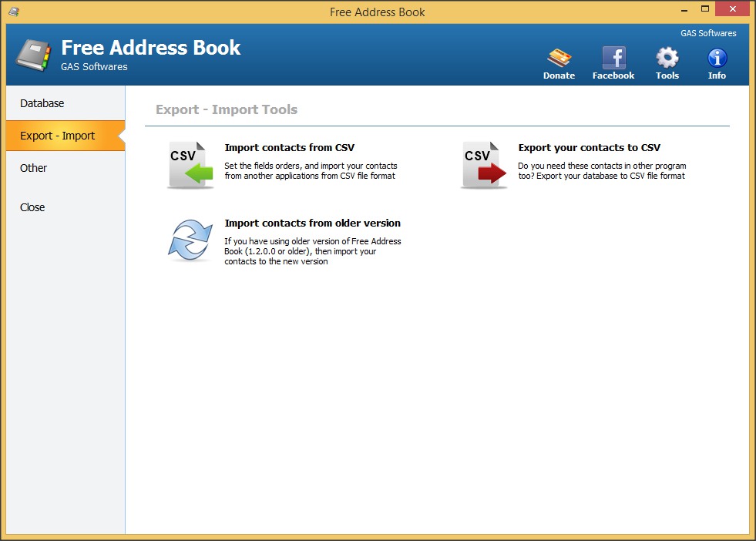Click 'Import contacts from CSV' heading

[289, 147]
